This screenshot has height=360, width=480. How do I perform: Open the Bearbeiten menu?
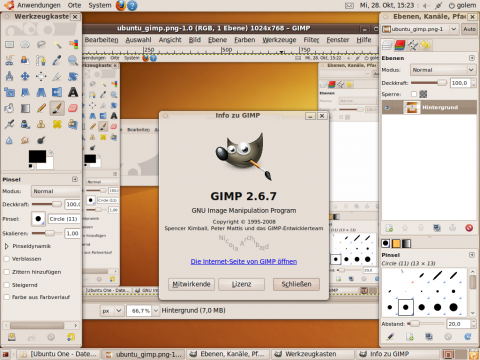[x=101, y=40]
